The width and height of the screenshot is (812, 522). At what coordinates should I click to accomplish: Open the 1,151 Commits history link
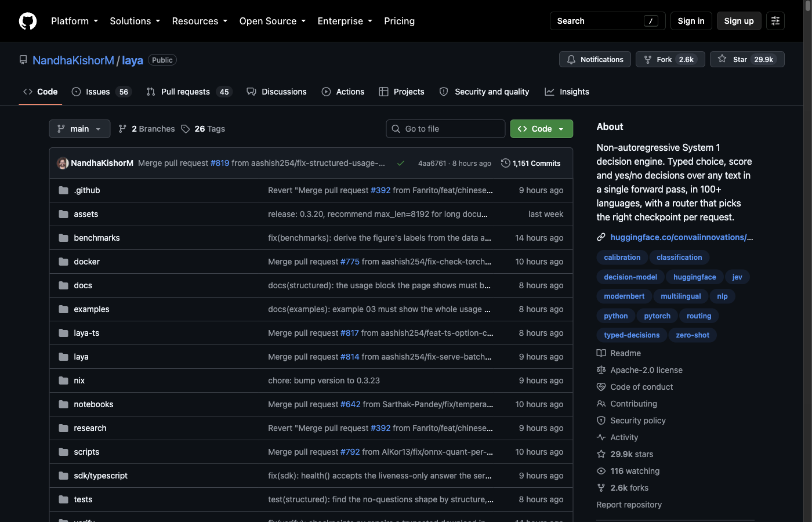[x=531, y=163]
